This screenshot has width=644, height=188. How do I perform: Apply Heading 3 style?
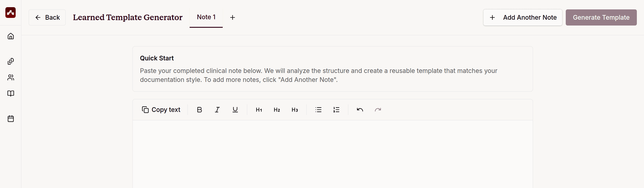coord(295,110)
